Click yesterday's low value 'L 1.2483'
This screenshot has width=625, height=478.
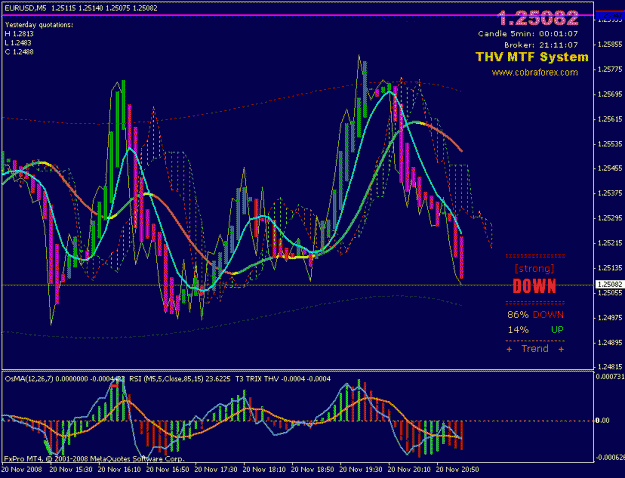click(x=18, y=43)
